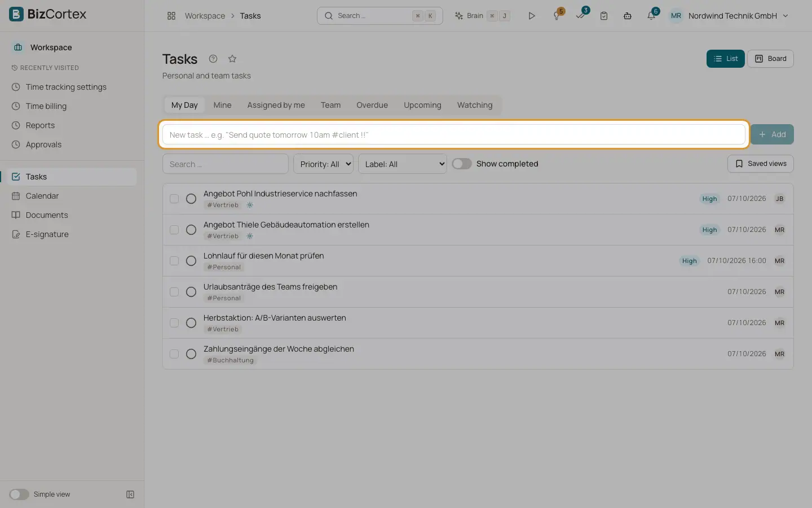Focus the New task input field
This screenshot has width=812, height=508.
[454, 134]
